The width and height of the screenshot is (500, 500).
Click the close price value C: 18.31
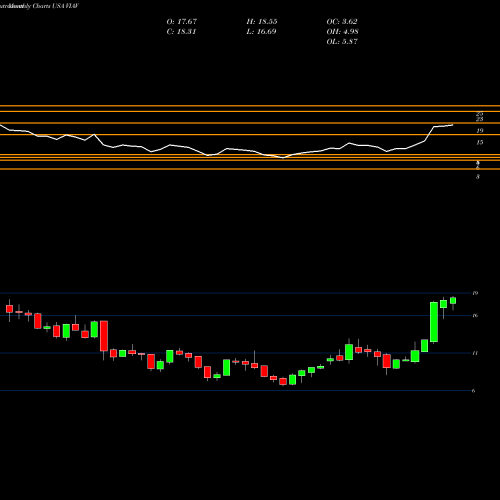[x=181, y=32]
